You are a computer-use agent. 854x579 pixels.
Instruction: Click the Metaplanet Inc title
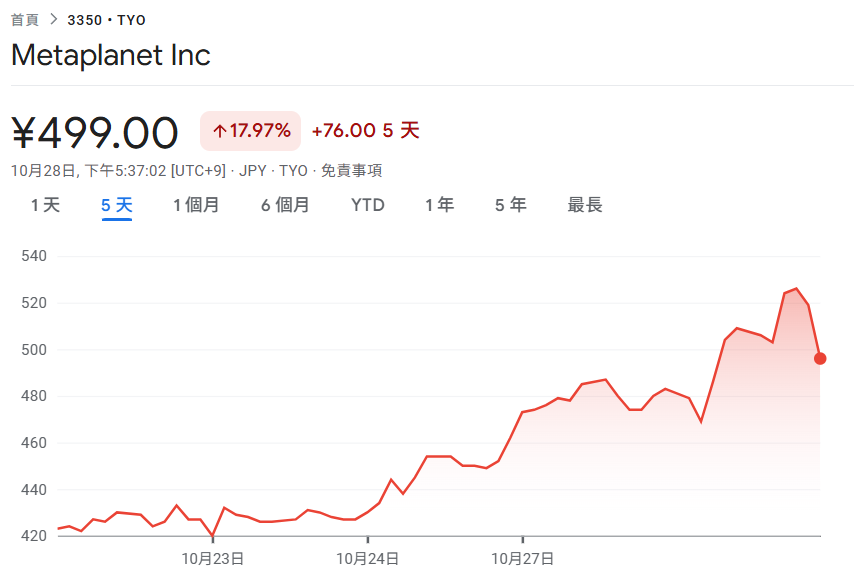(x=110, y=56)
